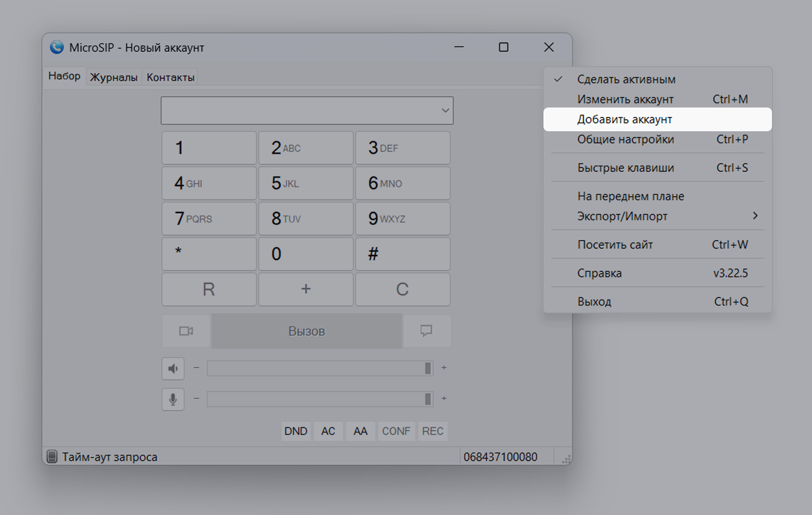
Task: Select Посетить сайт menu item
Action: (x=658, y=245)
